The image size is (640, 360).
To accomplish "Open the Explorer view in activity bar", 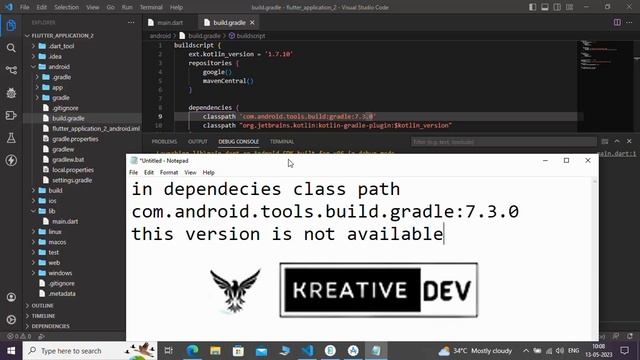I will [x=11, y=25].
